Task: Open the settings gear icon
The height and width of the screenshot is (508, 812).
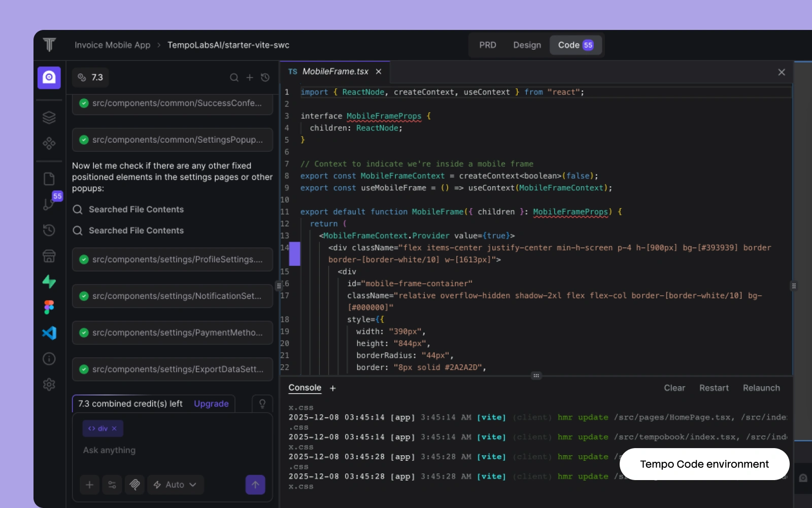Action: tap(49, 385)
